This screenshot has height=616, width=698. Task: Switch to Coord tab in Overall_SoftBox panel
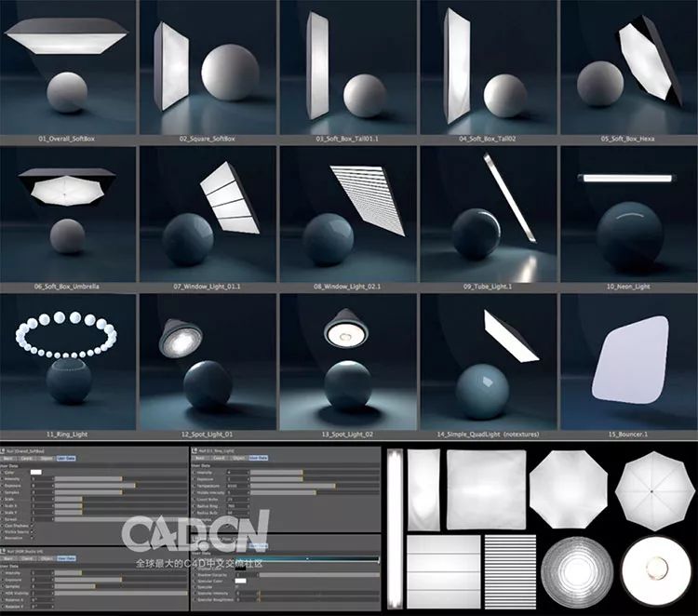(30, 459)
